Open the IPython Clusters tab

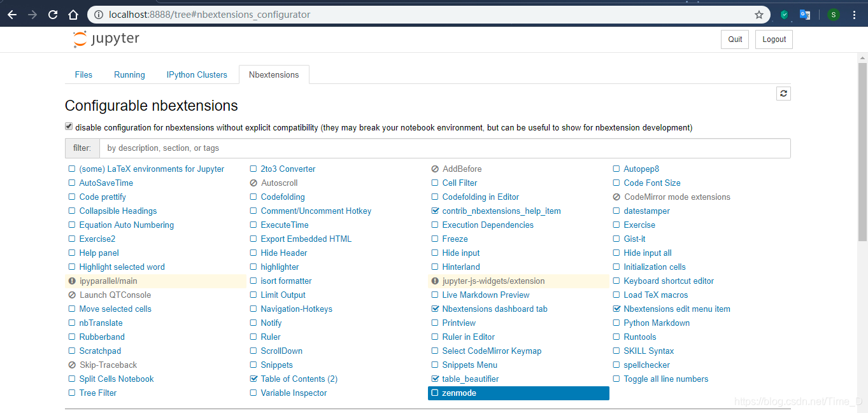pyautogui.click(x=197, y=74)
